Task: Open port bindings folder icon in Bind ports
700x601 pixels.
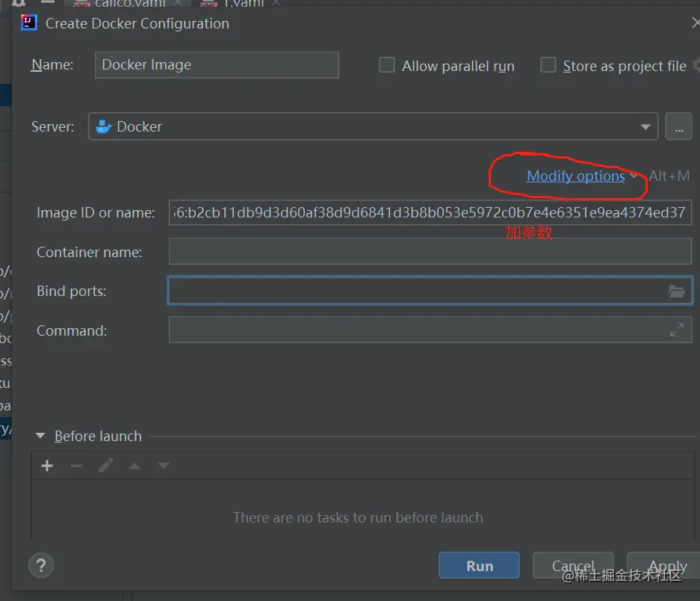Action: (x=676, y=292)
